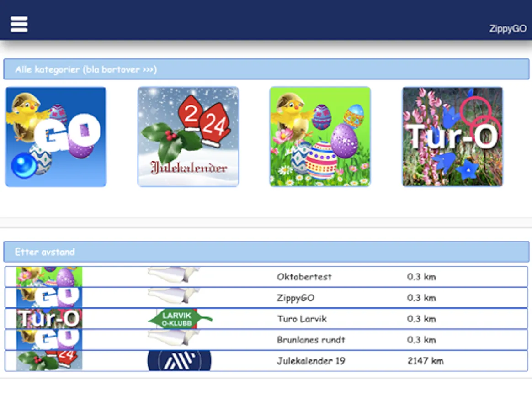Click the Easter eggs thumbnail in Oktobertest row
Viewport: 532px width, 411px height.
(x=49, y=277)
